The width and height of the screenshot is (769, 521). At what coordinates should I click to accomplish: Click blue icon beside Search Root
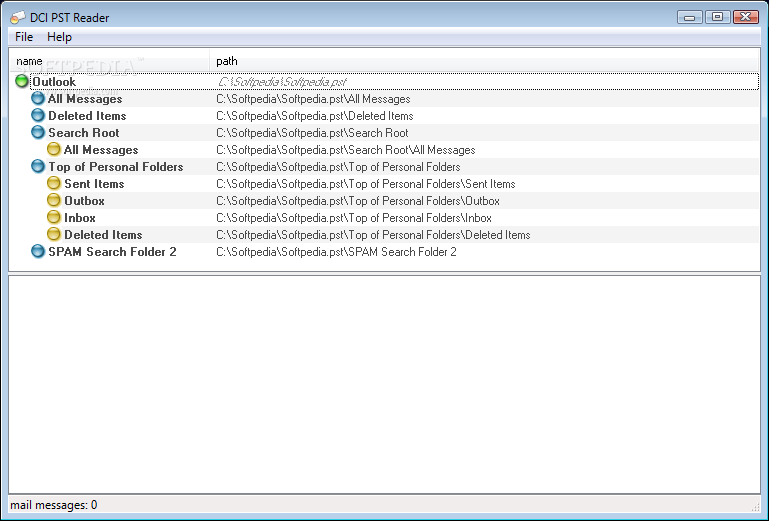pos(38,132)
